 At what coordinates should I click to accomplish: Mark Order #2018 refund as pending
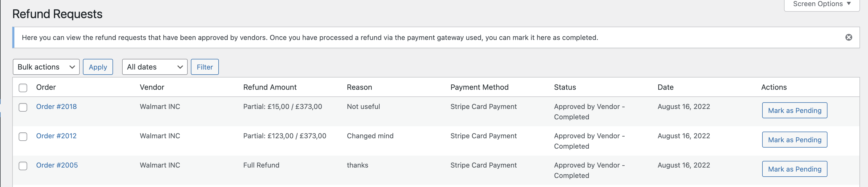click(x=794, y=111)
